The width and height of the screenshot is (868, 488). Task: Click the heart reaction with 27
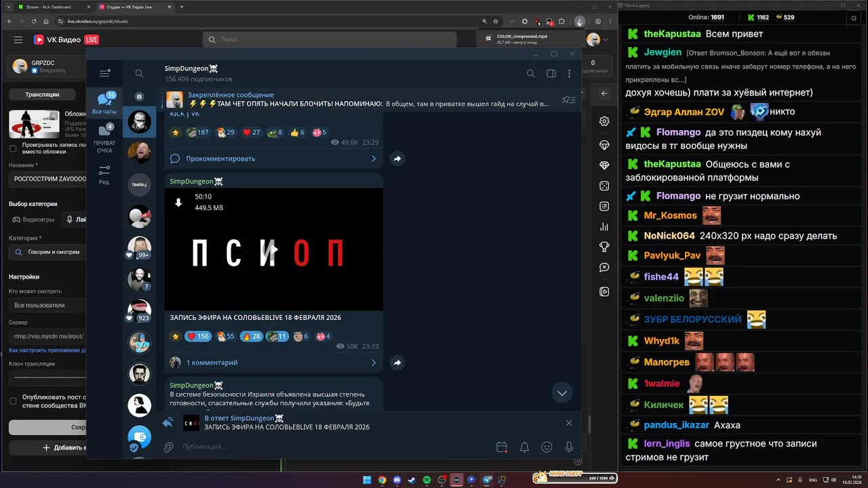tap(251, 132)
